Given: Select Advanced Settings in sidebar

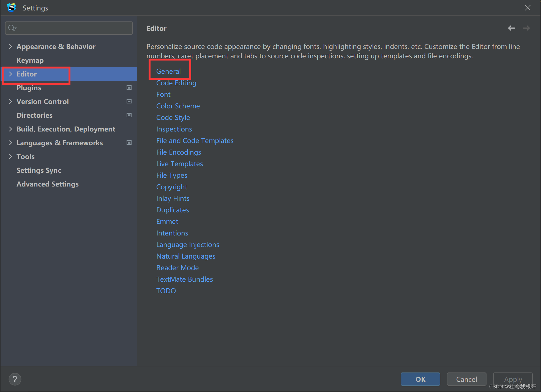Looking at the screenshot, I should click(x=47, y=184).
